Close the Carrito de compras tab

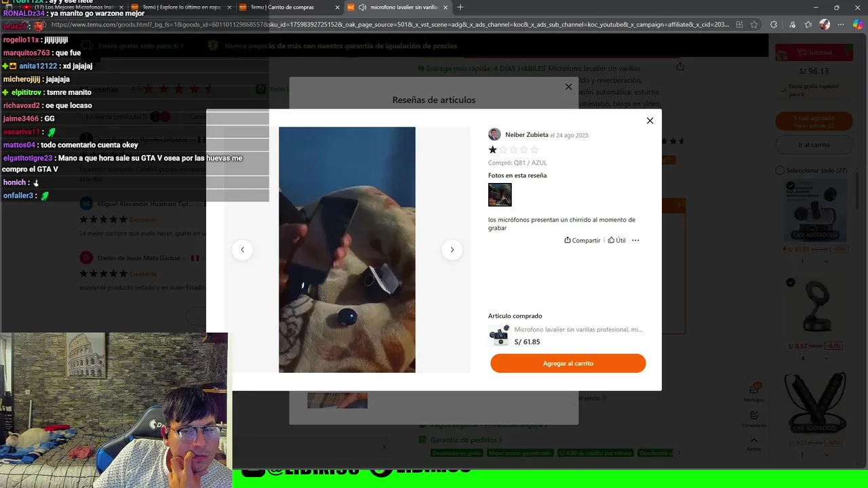[x=337, y=7]
